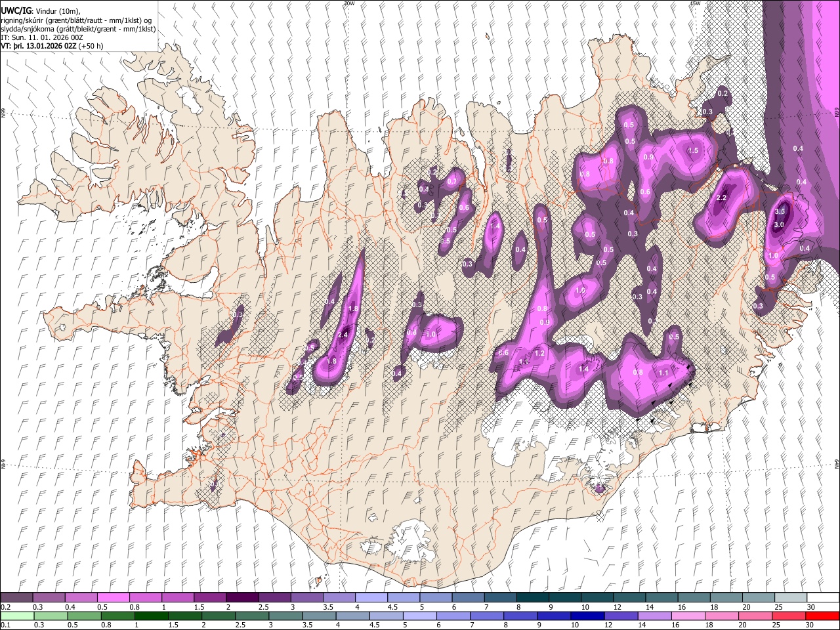Click the '0.2' label of the upper legend

(6, 607)
